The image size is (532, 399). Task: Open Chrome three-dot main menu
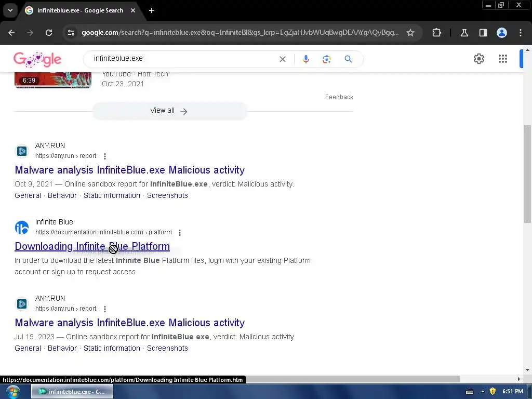(x=521, y=33)
